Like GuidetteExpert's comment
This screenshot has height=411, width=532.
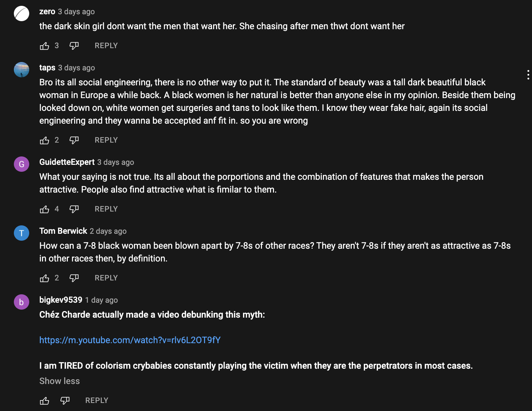45,209
